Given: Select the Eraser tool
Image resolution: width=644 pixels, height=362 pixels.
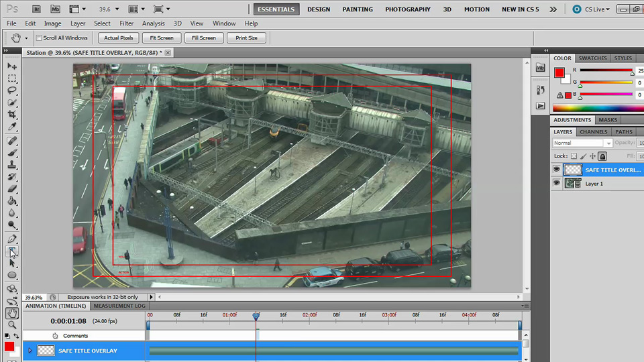Looking at the screenshot, I should [12, 189].
